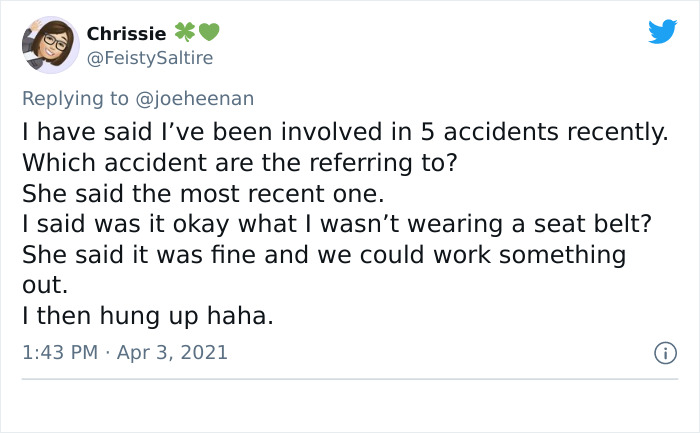This screenshot has width=700, height=433.
Task: Open the Chrissie display name link
Action: pyautogui.click(x=125, y=33)
